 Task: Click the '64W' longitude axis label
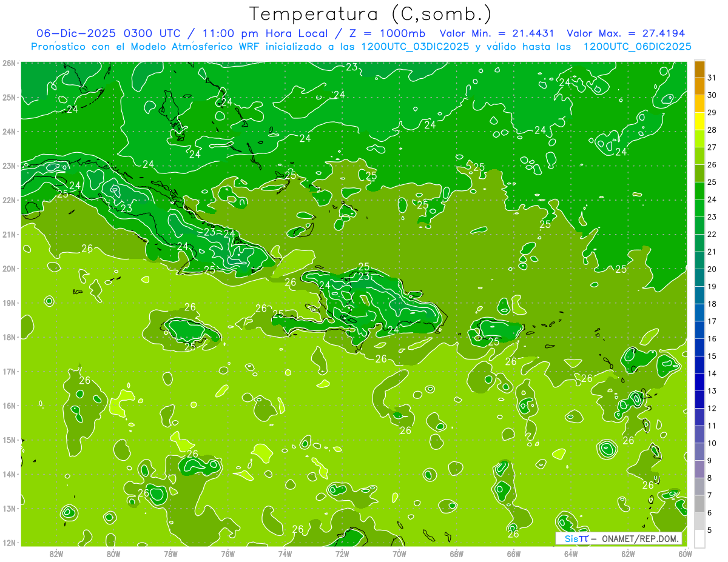coord(571,554)
